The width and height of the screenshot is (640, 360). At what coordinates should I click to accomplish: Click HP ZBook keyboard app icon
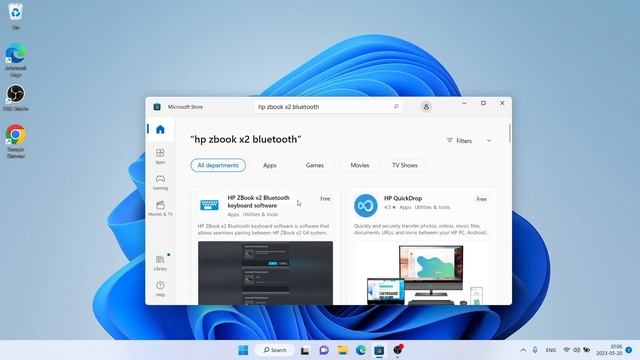[x=209, y=204]
